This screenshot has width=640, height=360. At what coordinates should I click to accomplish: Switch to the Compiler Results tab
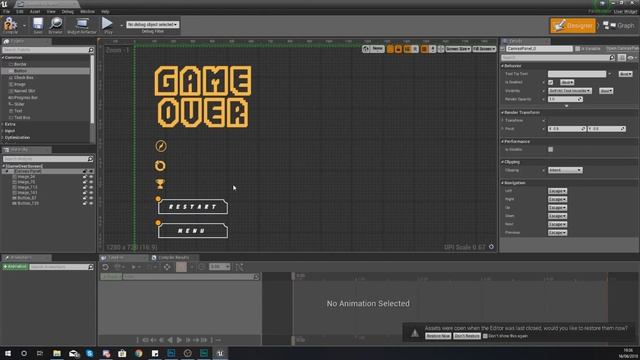(173, 258)
